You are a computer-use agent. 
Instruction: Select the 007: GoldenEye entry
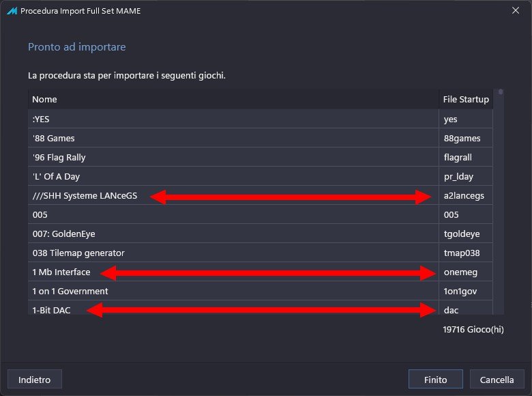261,234
